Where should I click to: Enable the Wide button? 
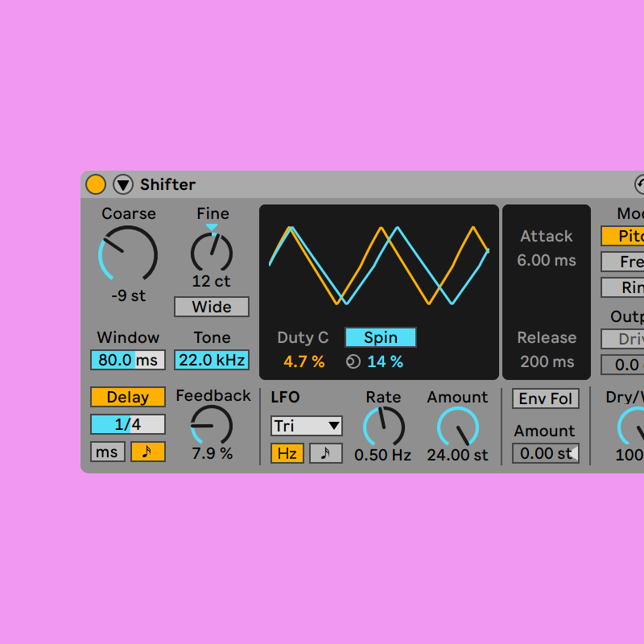tap(212, 307)
